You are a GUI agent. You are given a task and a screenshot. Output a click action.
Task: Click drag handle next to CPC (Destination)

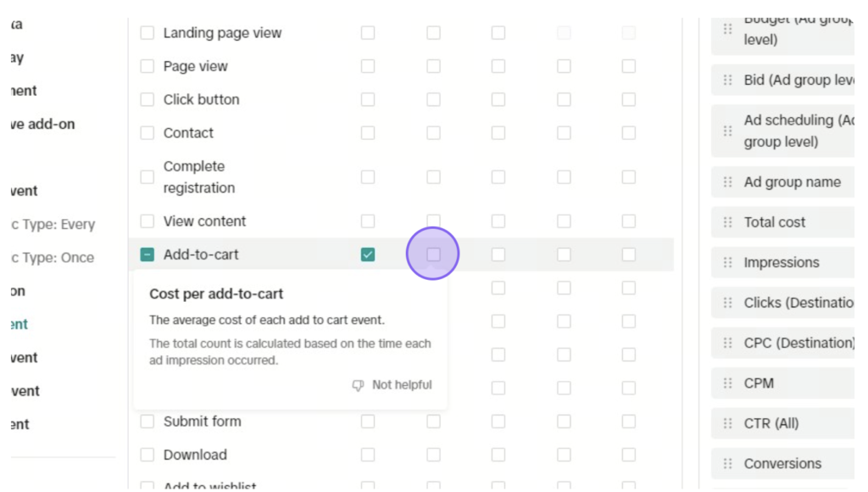[727, 343]
